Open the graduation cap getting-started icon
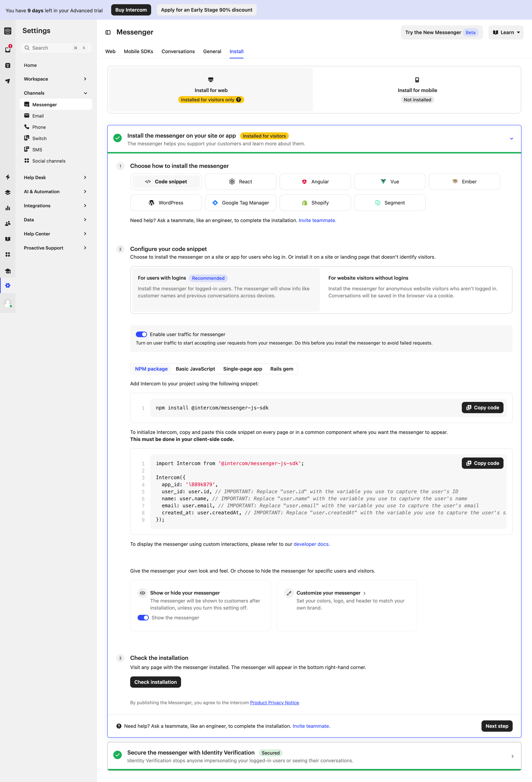 pyautogui.click(x=8, y=271)
